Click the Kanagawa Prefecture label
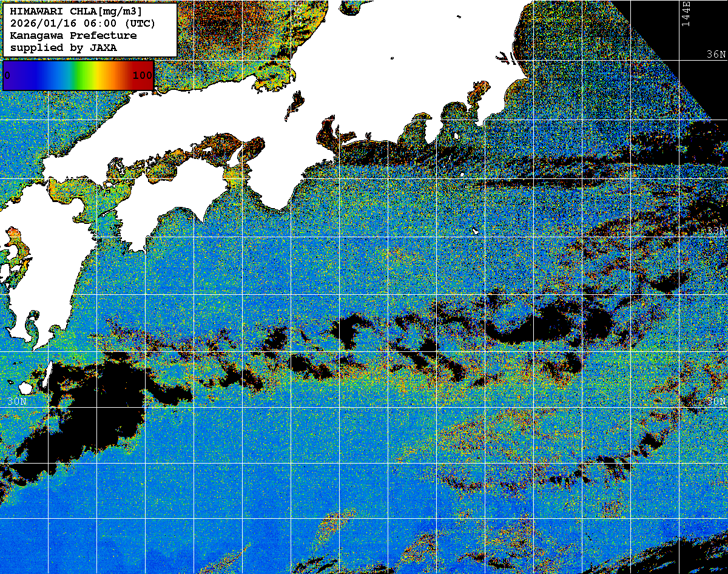This screenshot has width=728, height=574. [73, 36]
